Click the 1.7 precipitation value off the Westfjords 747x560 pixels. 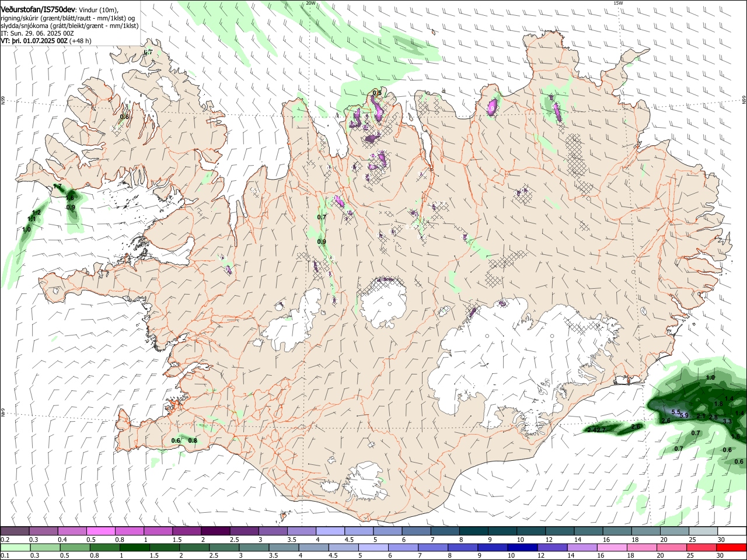tap(57, 187)
